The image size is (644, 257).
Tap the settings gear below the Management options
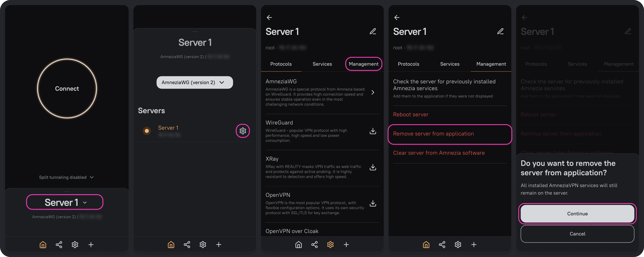tap(458, 245)
